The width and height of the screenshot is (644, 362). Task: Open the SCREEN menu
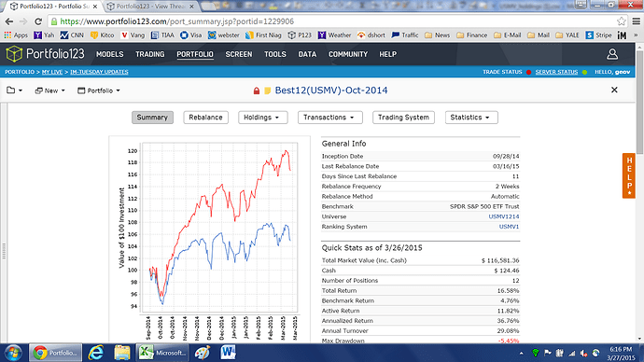[239, 54]
